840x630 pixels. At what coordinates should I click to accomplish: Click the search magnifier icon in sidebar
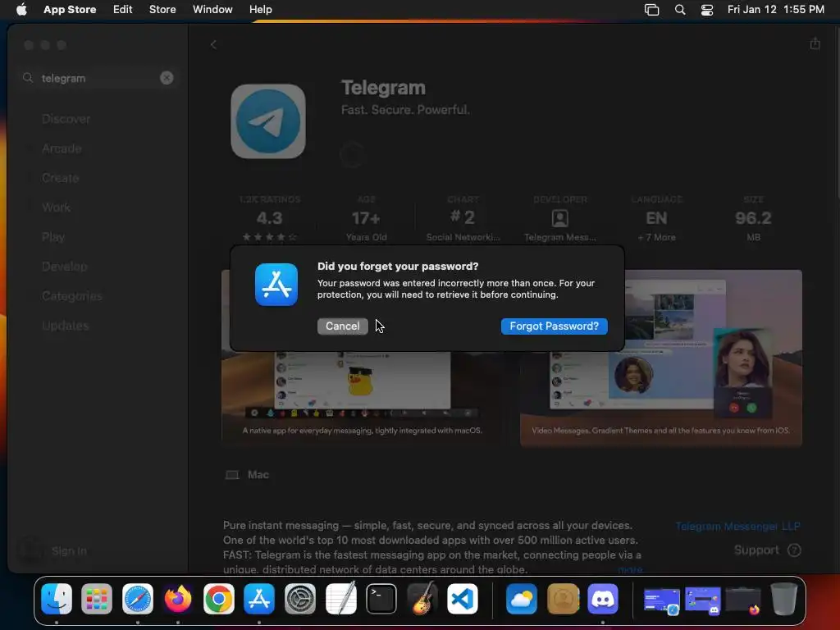(x=28, y=78)
